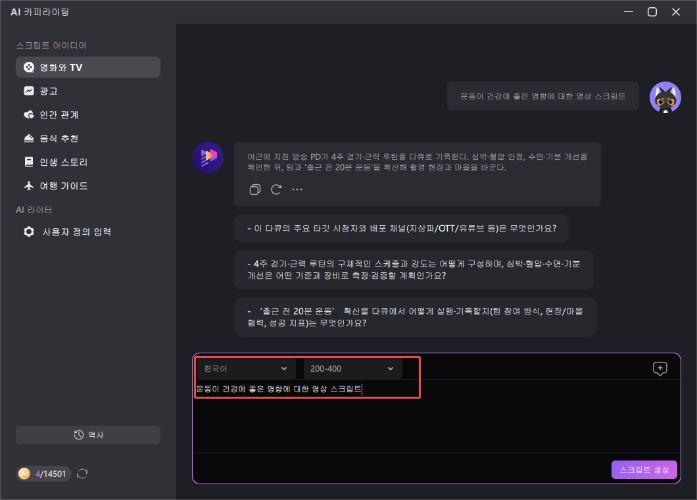The height and width of the screenshot is (500, 697).
Task: Minimize the AI copywriting window
Action: tap(628, 12)
